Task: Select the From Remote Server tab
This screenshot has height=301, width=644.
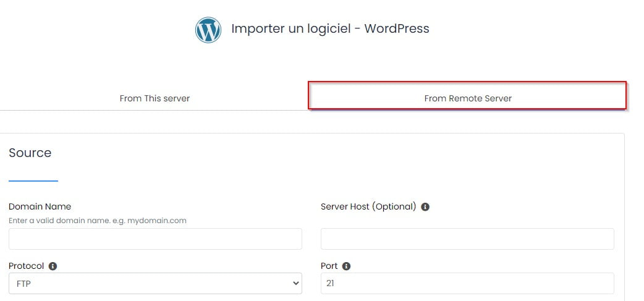Action: tap(468, 98)
